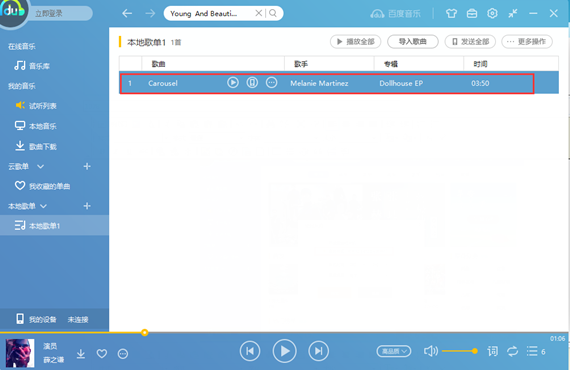Viewport: 570px width, 370px height.
Task: Open the now playing album cover thumbnail
Action: [20, 353]
